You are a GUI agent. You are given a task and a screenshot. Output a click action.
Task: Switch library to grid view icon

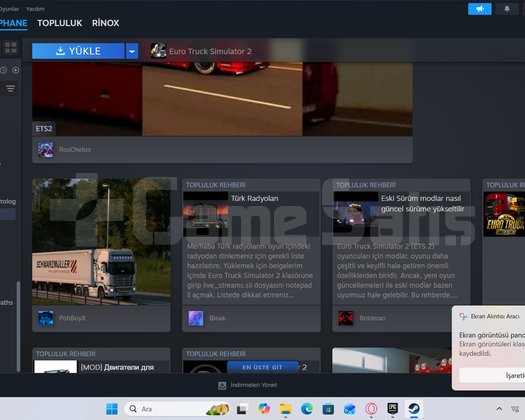point(11,48)
